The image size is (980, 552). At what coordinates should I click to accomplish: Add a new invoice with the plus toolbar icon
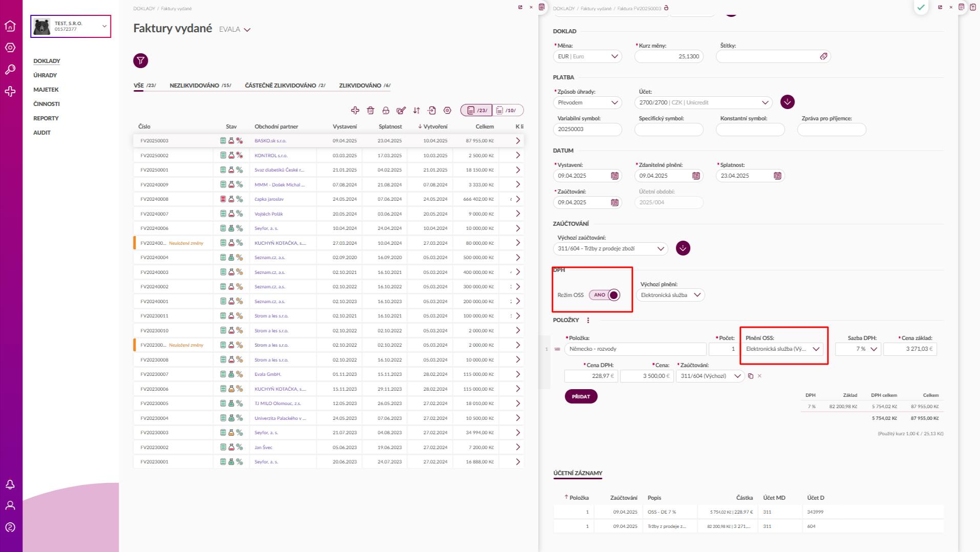click(x=355, y=110)
